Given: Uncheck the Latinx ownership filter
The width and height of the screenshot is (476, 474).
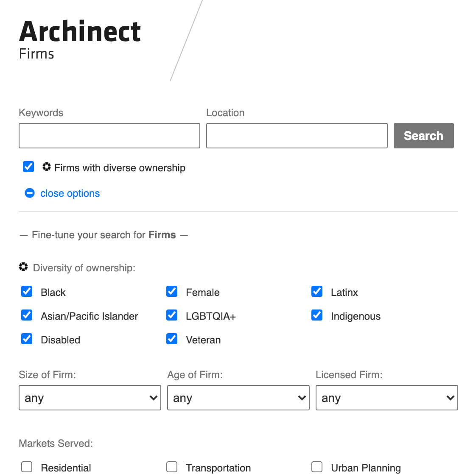Looking at the screenshot, I should tap(317, 291).
